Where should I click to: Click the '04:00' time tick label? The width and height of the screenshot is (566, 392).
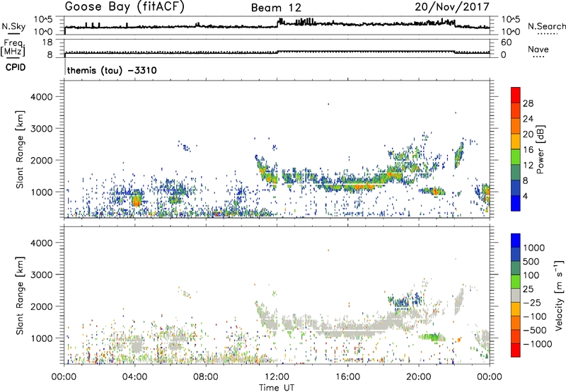point(134,377)
